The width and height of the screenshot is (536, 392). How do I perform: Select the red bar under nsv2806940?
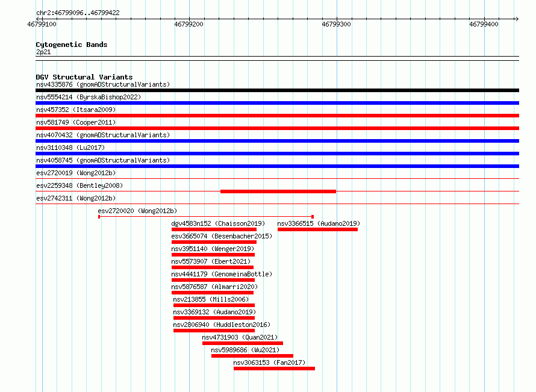[214, 331]
